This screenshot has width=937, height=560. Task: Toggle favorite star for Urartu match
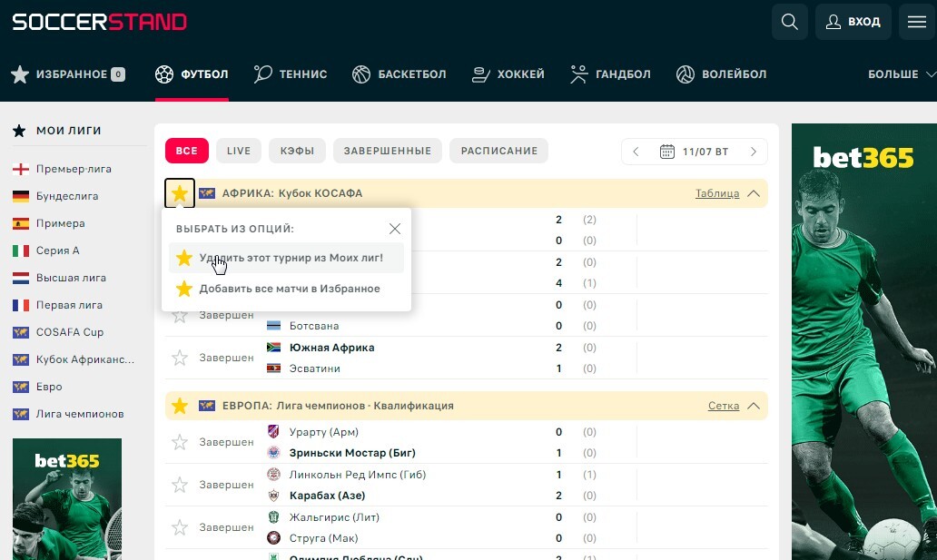(180, 442)
